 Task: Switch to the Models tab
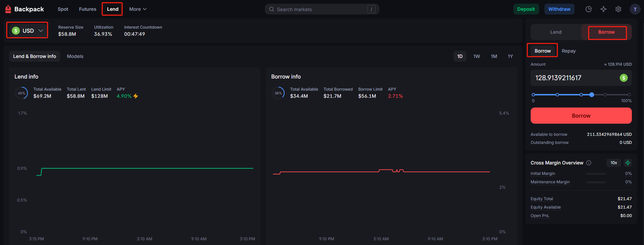pyautogui.click(x=75, y=56)
